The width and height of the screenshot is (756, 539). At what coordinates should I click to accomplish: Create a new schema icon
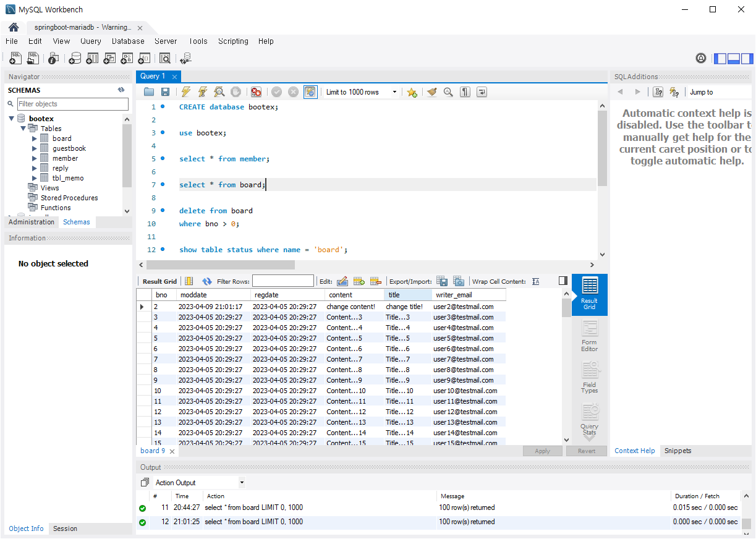pos(75,58)
